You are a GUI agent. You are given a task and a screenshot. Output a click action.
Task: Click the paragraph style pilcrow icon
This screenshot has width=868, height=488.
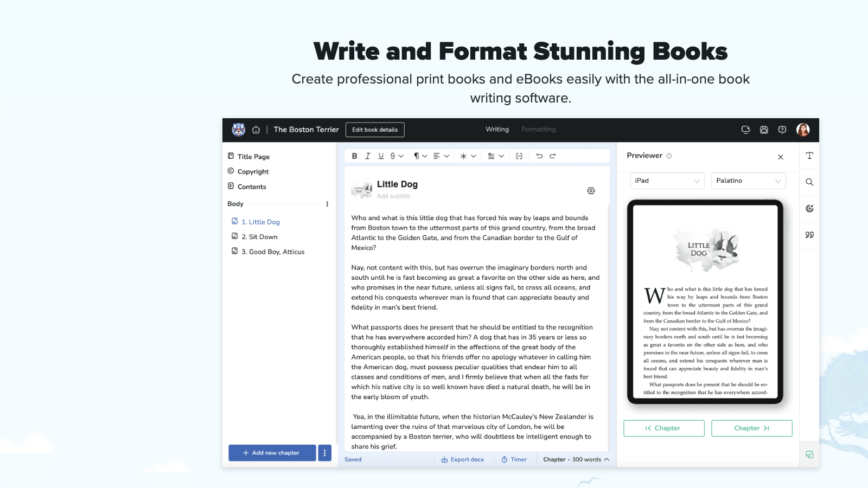click(x=416, y=156)
